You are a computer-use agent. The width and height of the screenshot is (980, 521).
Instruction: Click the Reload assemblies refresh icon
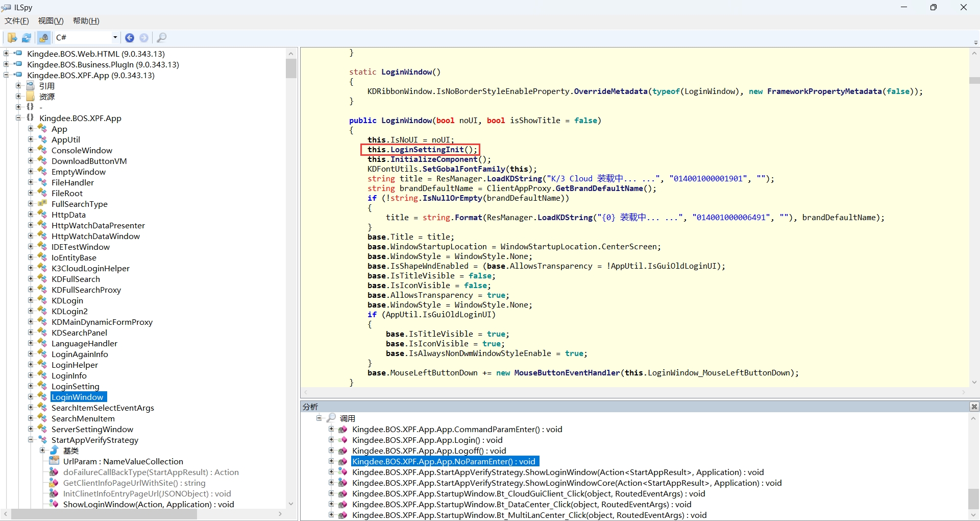27,38
